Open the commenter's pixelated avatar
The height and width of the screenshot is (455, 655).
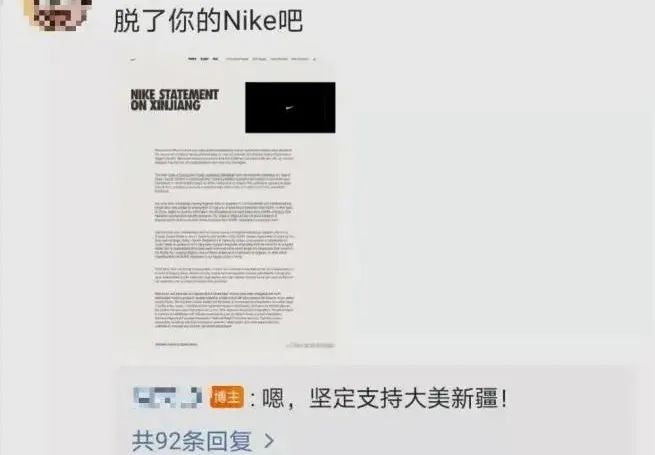pos(58,14)
